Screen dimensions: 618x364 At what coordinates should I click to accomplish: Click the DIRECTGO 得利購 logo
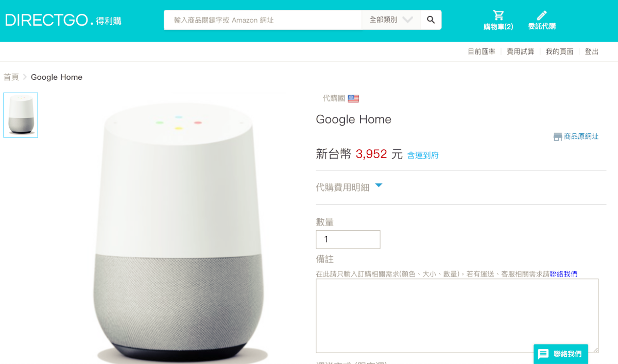[x=63, y=21]
